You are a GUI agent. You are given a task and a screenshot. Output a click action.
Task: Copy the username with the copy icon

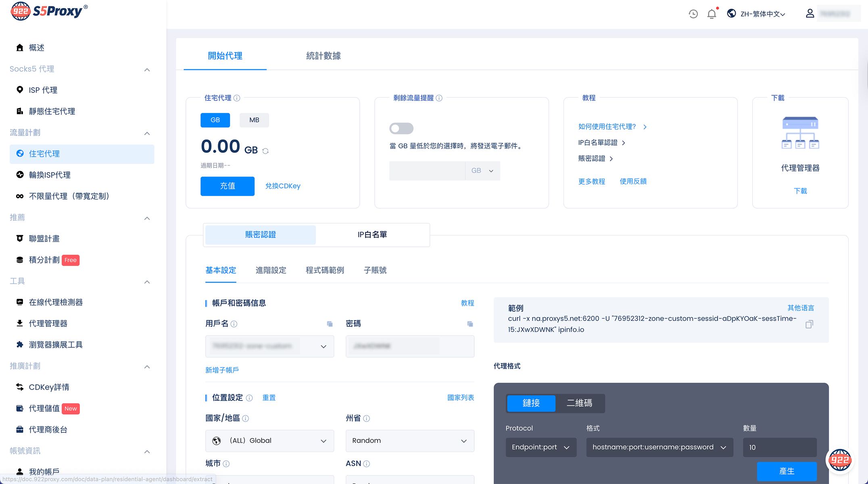pyautogui.click(x=330, y=324)
